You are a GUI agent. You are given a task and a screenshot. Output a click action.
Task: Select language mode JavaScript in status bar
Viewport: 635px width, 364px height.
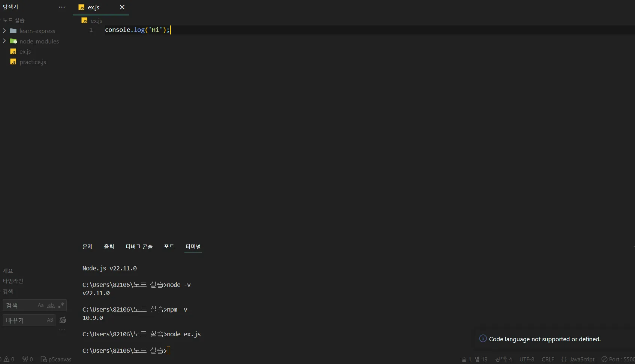[x=582, y=359]
